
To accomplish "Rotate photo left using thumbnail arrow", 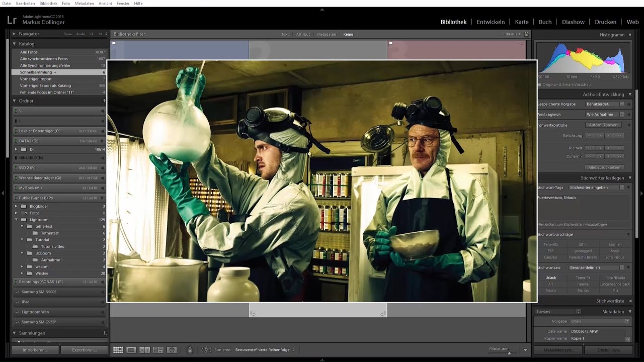I will click(253, 314).
